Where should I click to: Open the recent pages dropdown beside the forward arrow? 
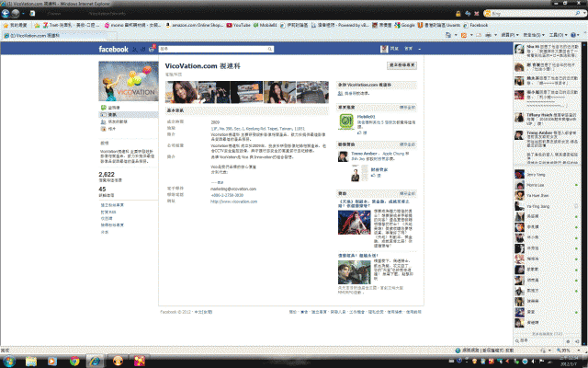23,14
